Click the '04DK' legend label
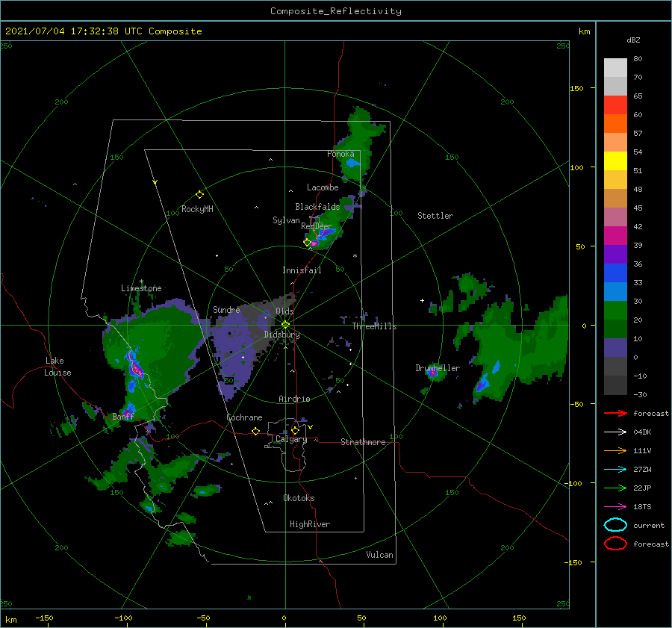Screen dimensions: 672x628 pyautogui.click(x=642, y=432)
